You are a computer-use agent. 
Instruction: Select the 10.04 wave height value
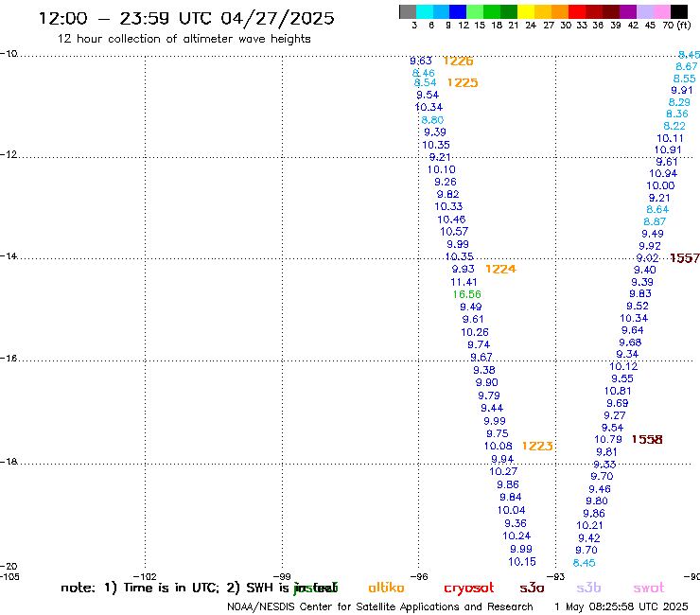click(511, 511)
